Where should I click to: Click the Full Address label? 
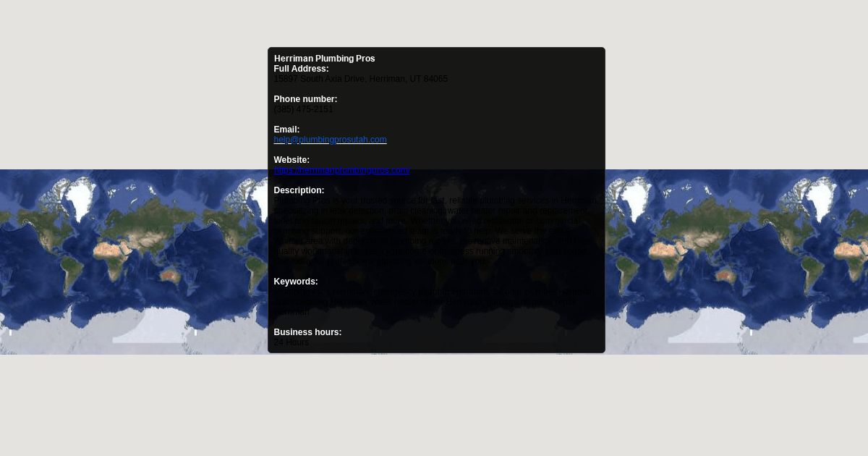point(301,69)
